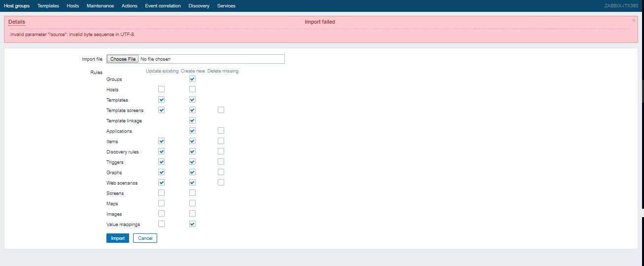Click the ZABBIX-ITX360 server name
The image size is (644, 266).
621,6
